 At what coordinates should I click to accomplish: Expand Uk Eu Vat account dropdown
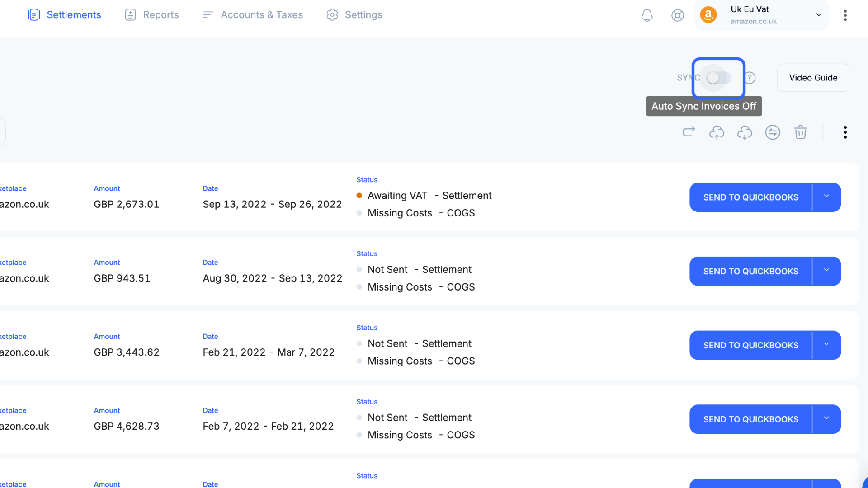(819, 15)
